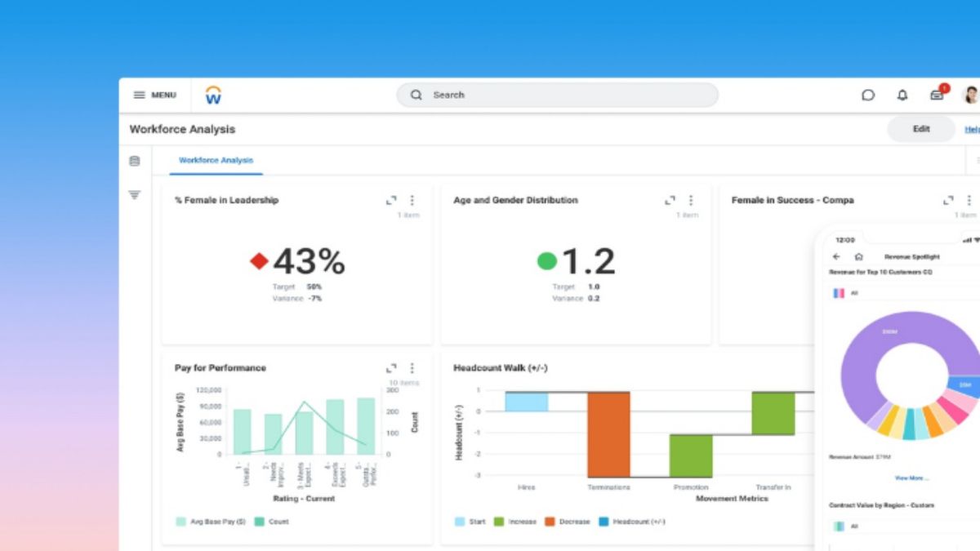Click the red diamond status indicator

(x=259, y=261)
